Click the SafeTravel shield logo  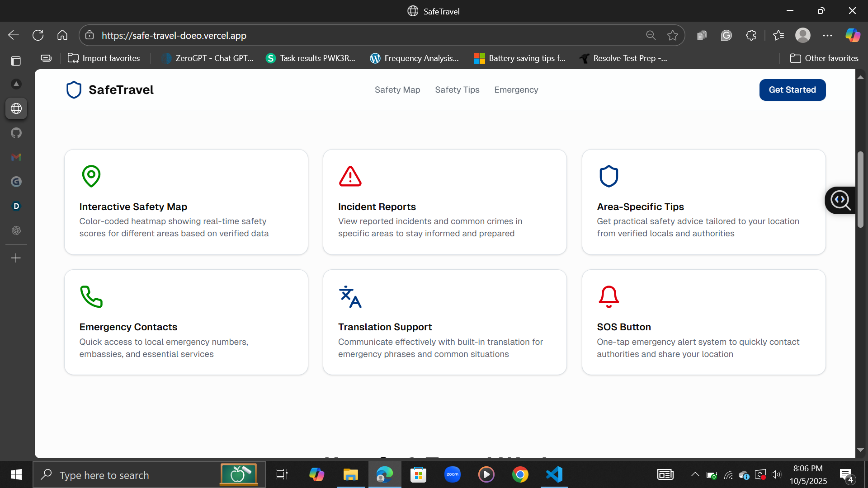coord(74,90)
